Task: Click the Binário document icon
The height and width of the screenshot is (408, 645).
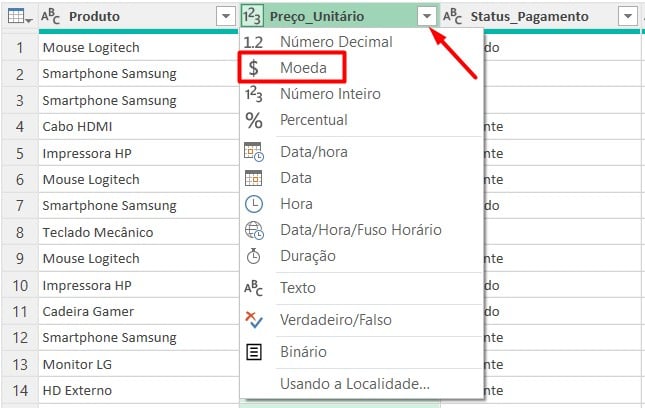Action: [254, 352]
